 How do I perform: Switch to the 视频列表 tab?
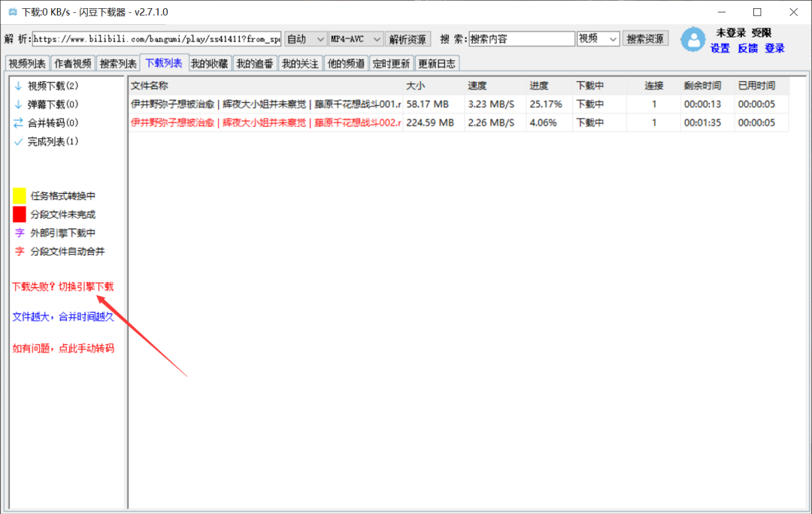click(27, 64)
